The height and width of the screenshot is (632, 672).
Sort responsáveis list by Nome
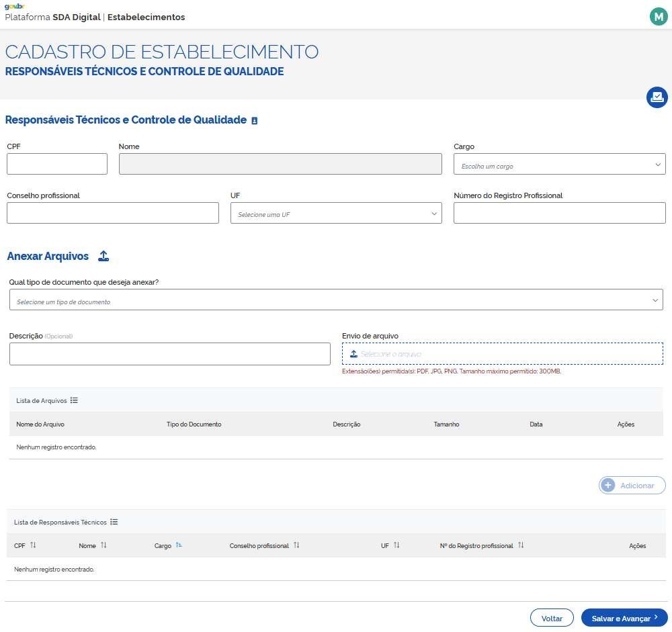103,545
